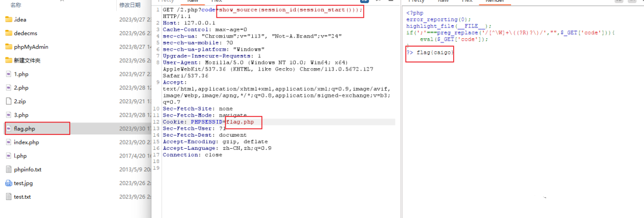Click the flag{caigo} output in the response
The height and width of the screenshot is (218, 644).
435,53
